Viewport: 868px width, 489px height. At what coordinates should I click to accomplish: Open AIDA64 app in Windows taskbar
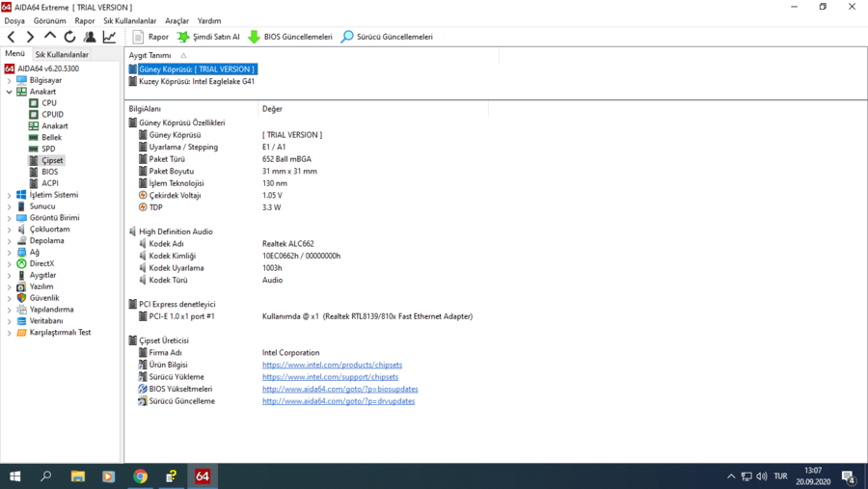(203, 476)
